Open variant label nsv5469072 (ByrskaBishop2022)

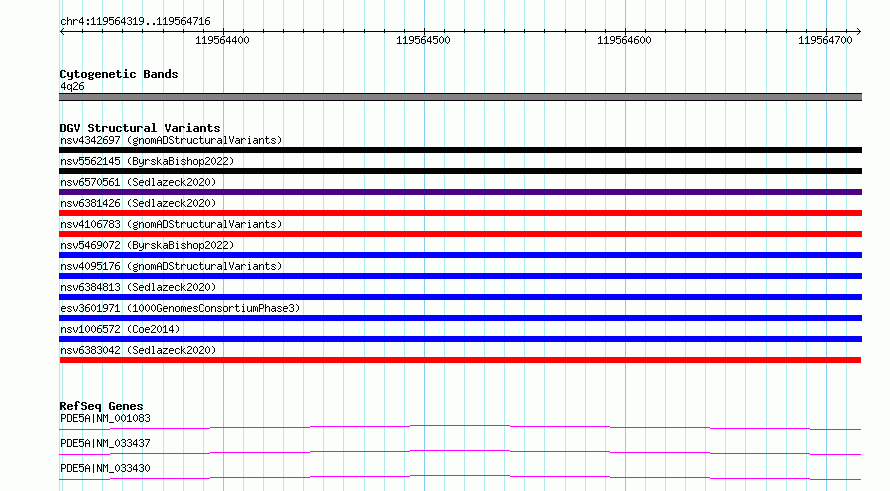(147, 245)
